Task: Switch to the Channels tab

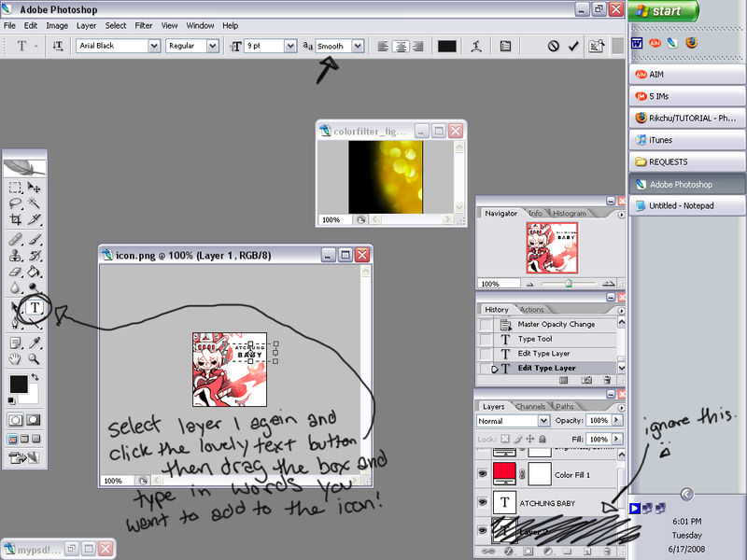Action: coord(530,407)
